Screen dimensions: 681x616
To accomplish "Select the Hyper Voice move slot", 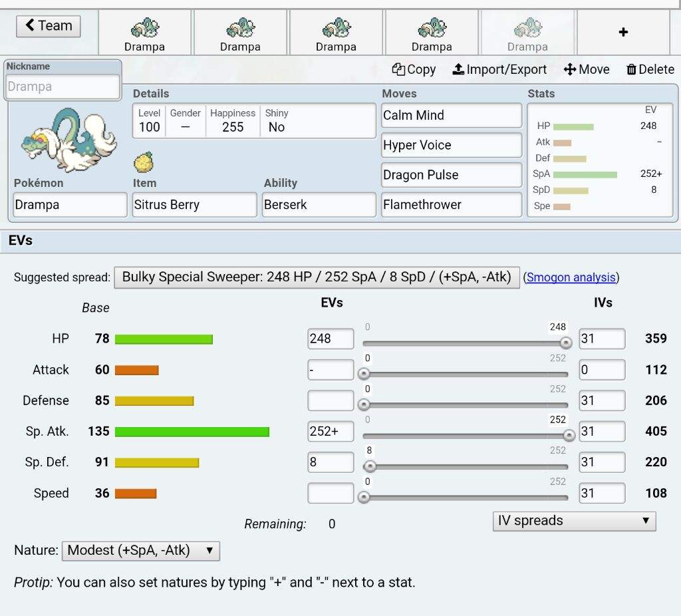I will tap(452, 145).
